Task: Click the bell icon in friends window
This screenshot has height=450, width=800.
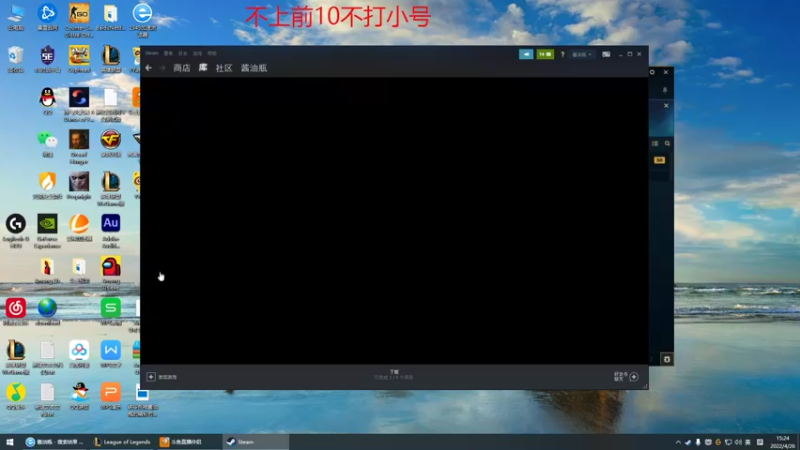Action: (665, 90)
